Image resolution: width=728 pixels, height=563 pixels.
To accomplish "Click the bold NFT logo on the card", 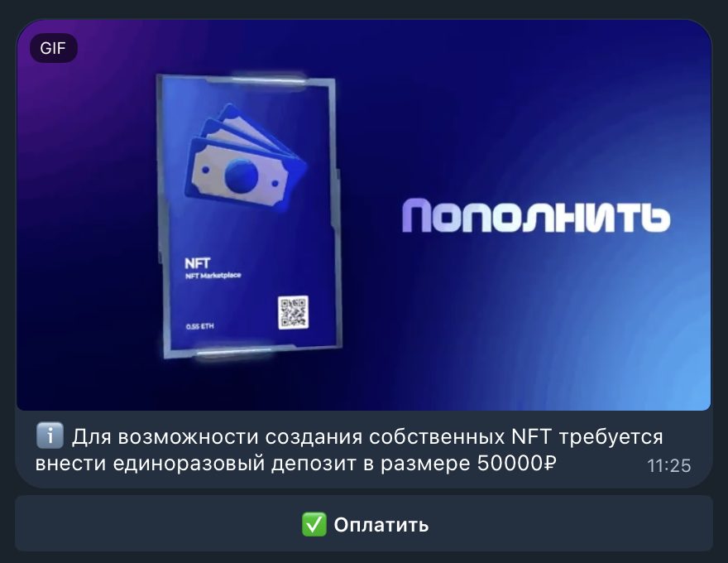I will pyautogui.click(x=198, y=263).
